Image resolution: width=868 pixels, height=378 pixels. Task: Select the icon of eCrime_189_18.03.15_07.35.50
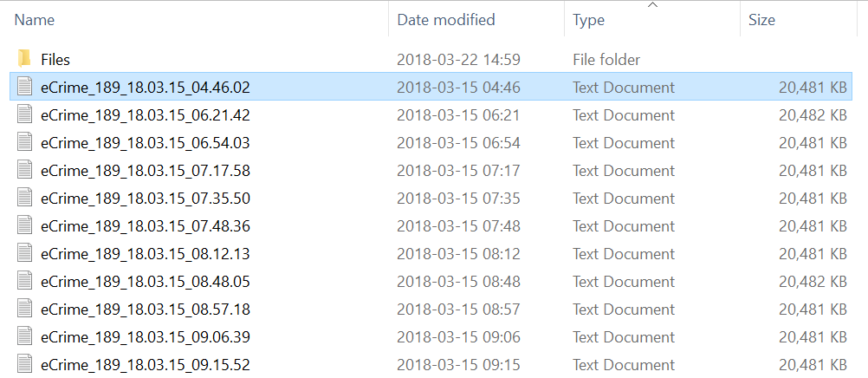tap(24, 198)
